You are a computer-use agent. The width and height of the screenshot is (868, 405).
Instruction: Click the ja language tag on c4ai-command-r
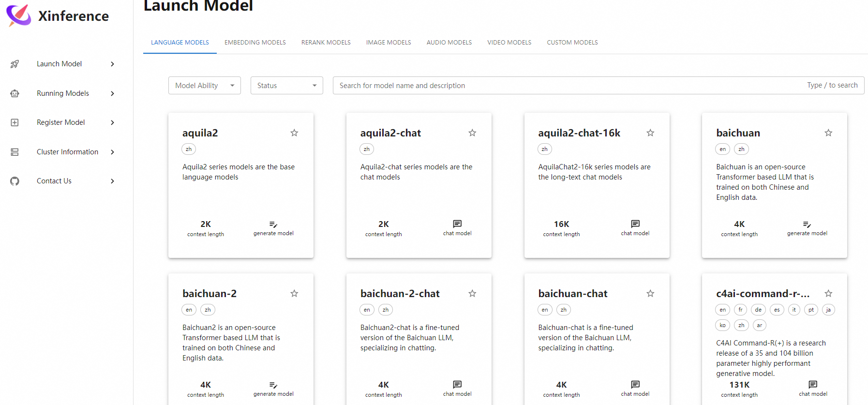(x=828, y=310)
